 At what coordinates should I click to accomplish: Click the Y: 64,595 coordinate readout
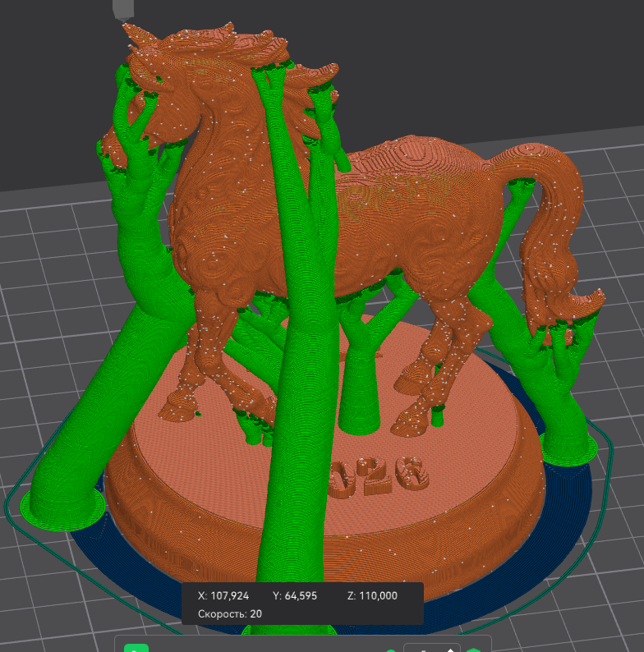(x=295, y=596)
